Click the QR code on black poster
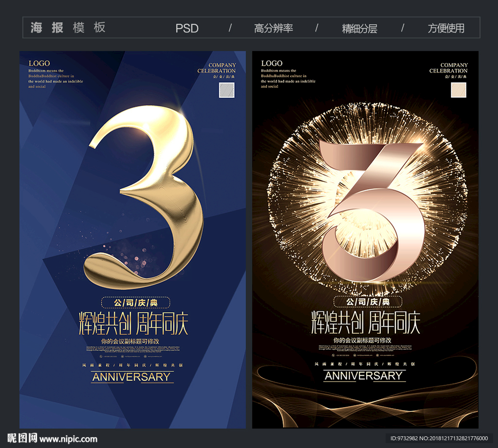This screenshot has width=498, height=448. (x=459, y=90)
